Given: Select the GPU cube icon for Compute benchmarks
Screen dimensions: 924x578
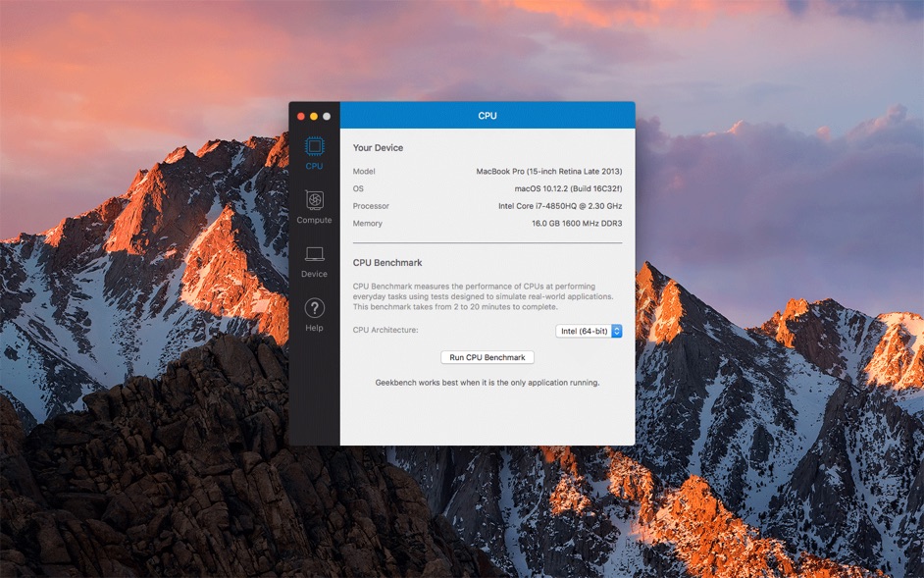Looking at the screenshot, I should (x=314, y=201).
